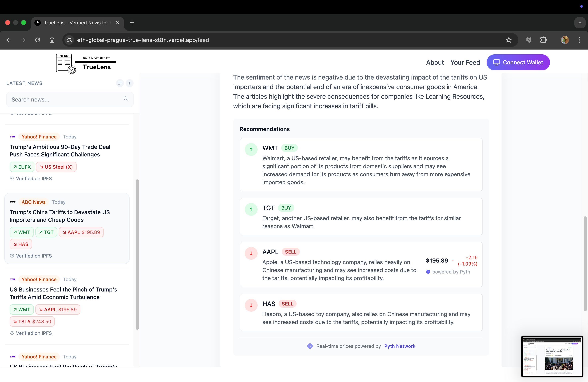588x382 pixels.
Task: Click the ABC News source badge
Action: pos(34,202)
